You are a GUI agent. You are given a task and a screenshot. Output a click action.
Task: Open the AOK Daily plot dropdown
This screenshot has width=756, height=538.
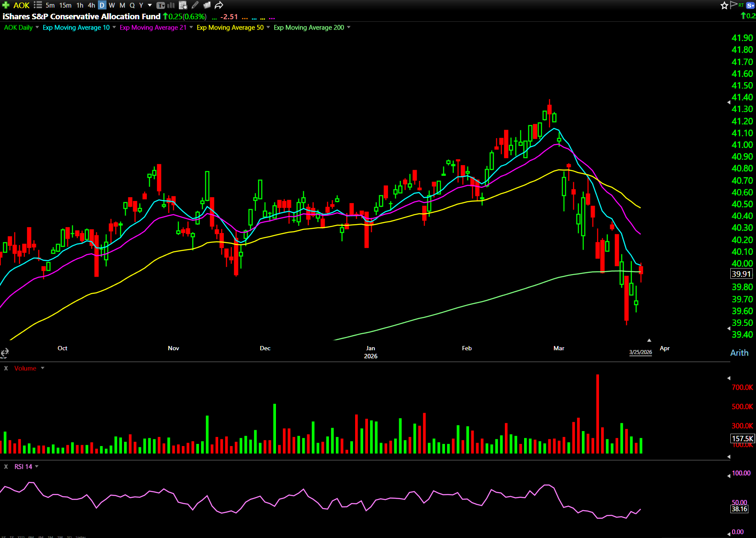coord(37,27)
